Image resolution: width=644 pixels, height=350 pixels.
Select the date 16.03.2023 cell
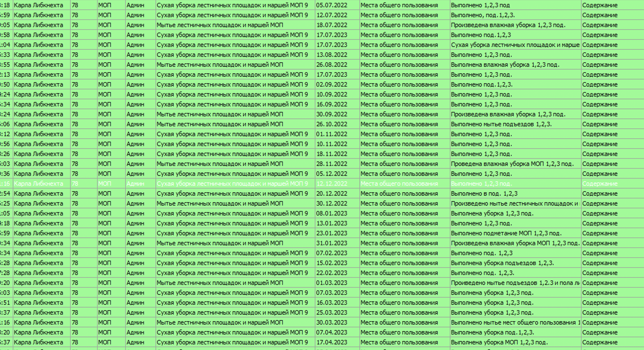click(x=331, y=303)
